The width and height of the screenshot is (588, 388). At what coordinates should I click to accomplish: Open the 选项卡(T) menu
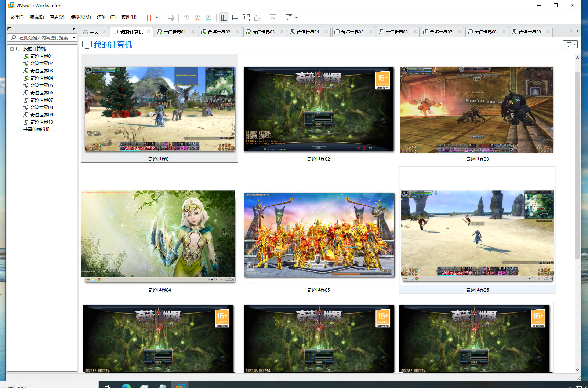point(106,17)
